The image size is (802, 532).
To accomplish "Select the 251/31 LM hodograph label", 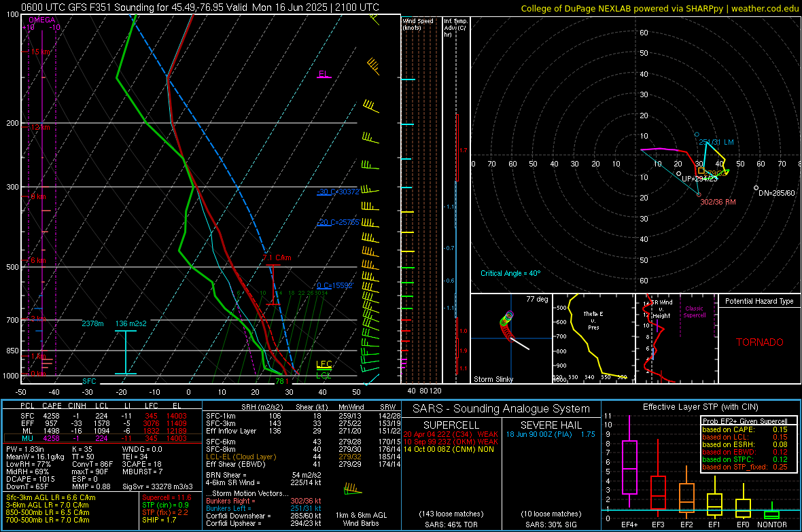I will 716,142.
